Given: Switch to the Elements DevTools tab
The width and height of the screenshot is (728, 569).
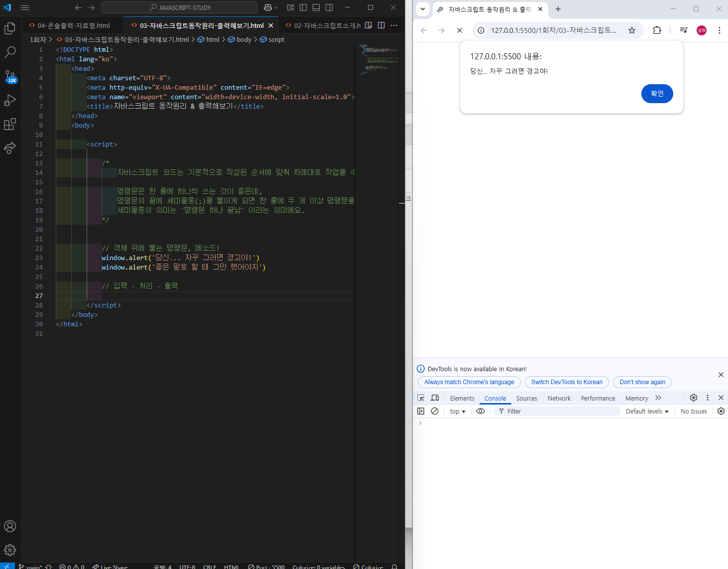Looking at the screenshot, I should pos(462,398).
